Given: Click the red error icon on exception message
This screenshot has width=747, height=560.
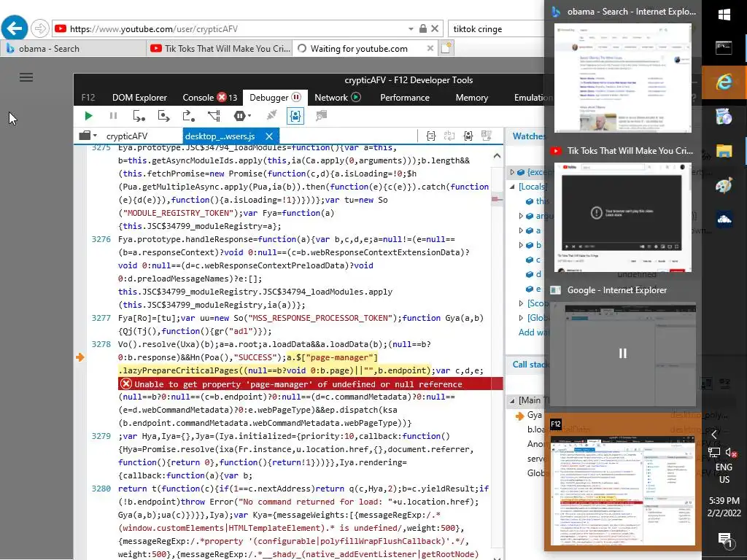Looking at the screenshot, I should (125, 384).
